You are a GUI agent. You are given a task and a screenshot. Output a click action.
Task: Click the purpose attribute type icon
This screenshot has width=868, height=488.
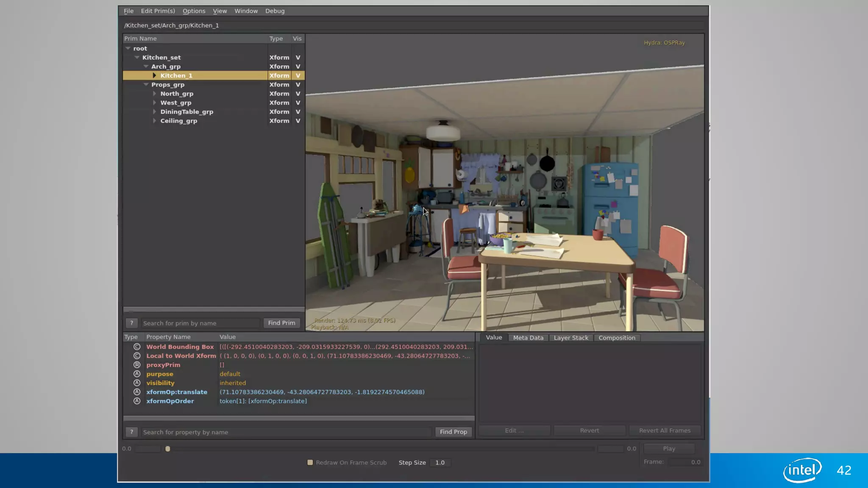click(x=137, y=374)
